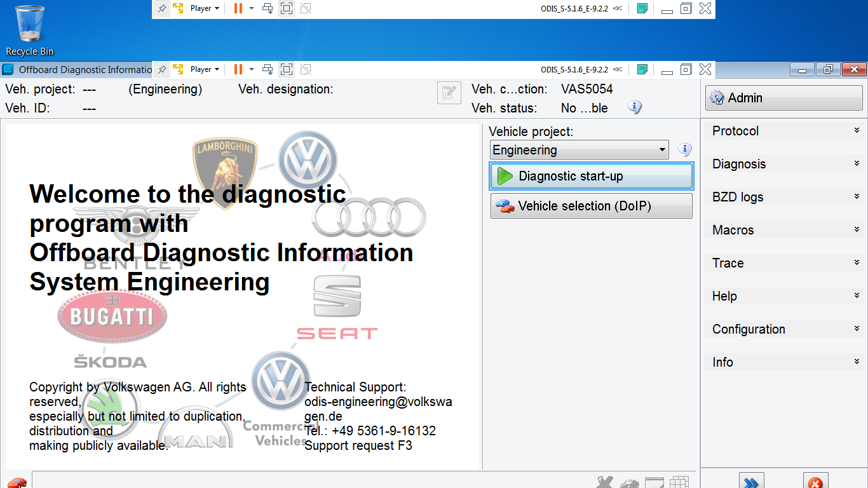
Task: Click the Info menu label
Action: (x=722, y=362)
